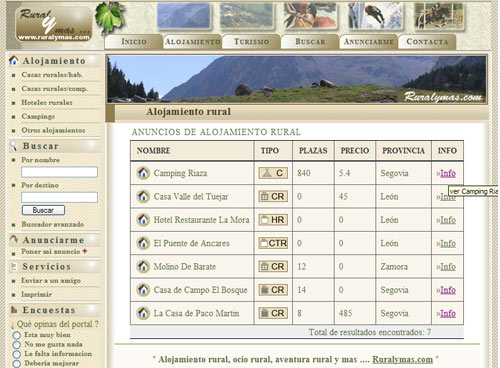Click the C camping type badge for Camping Riaza
500x368 pixels.
tap(273, 173)
